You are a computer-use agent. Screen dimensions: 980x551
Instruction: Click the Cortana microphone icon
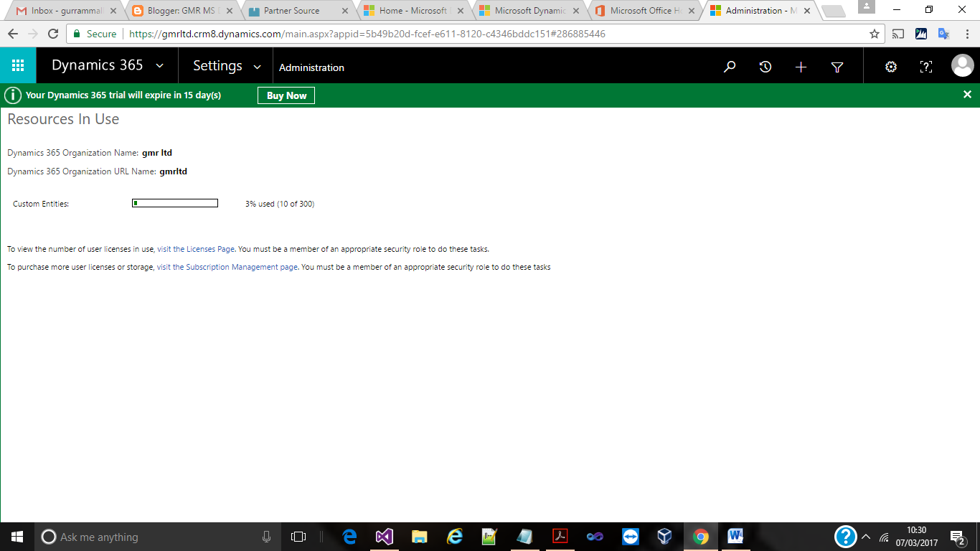click(267, 537)
